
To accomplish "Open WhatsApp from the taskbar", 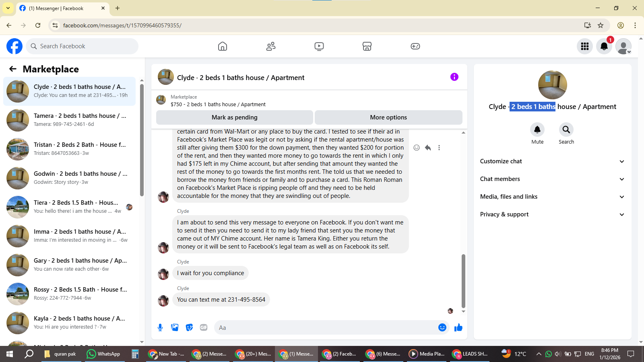I will pos(104,354).
